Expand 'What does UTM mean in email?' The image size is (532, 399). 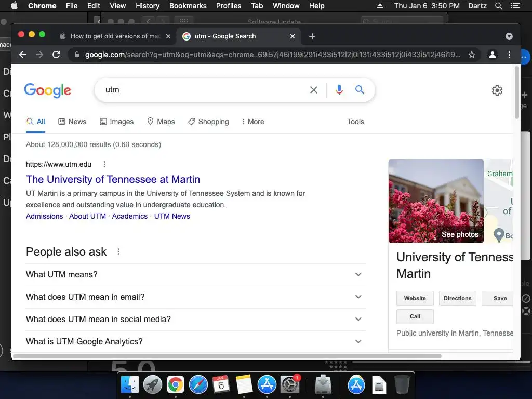click(x=195, y=297)
